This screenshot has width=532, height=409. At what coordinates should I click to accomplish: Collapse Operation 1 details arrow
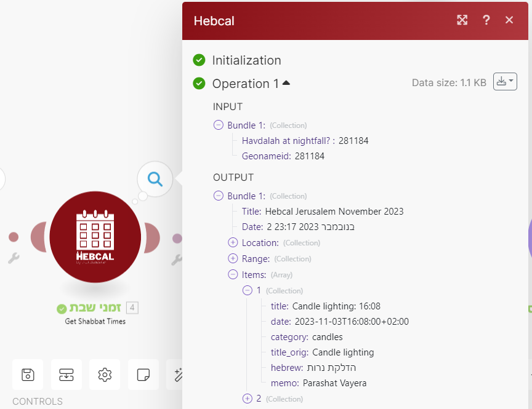[286, 82]
